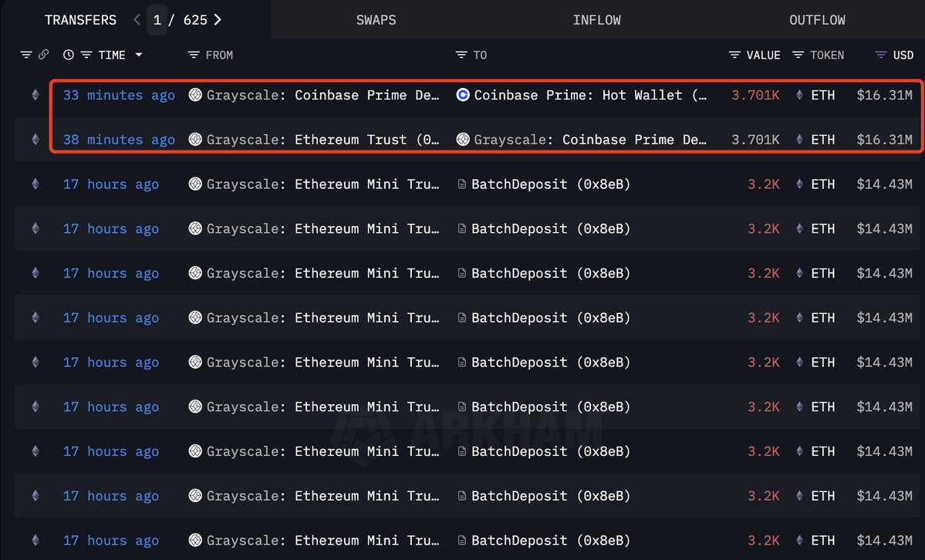Open the VALUE column filter icon

(734, 55)
